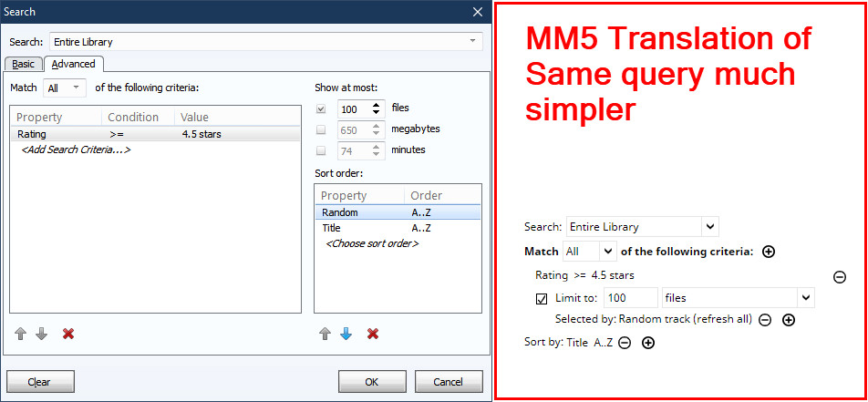The width and height of the screenshot is (868, 402).
Task: Add criteria using plus icon beside Match
Action: click(769, 252)
